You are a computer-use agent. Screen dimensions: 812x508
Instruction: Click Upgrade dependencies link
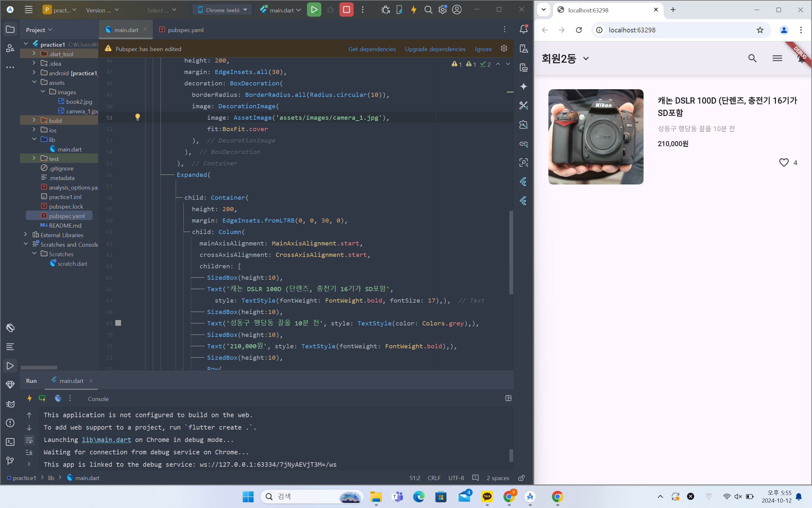(x=435, y=49)
